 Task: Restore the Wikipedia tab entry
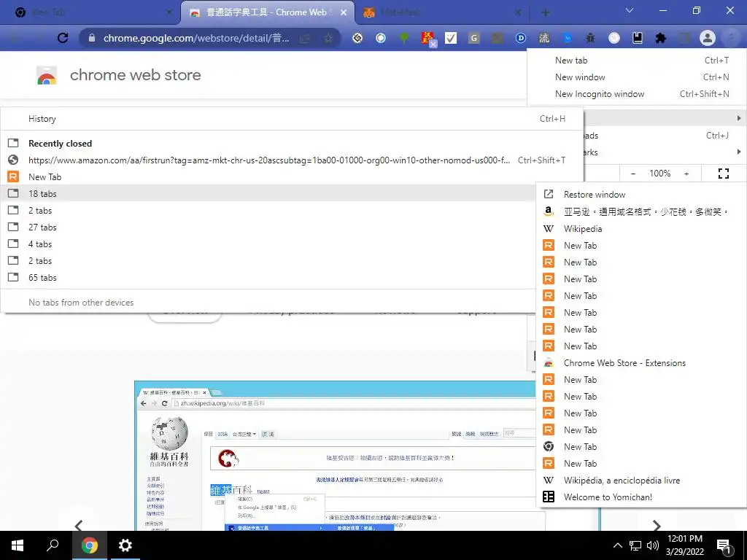pyautogui.click(x=641, y=228)
